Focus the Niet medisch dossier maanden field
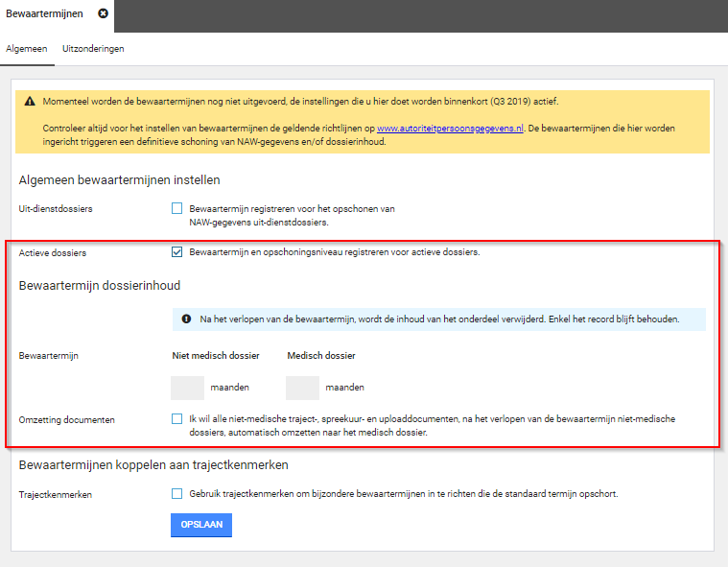 coord(187,388)
